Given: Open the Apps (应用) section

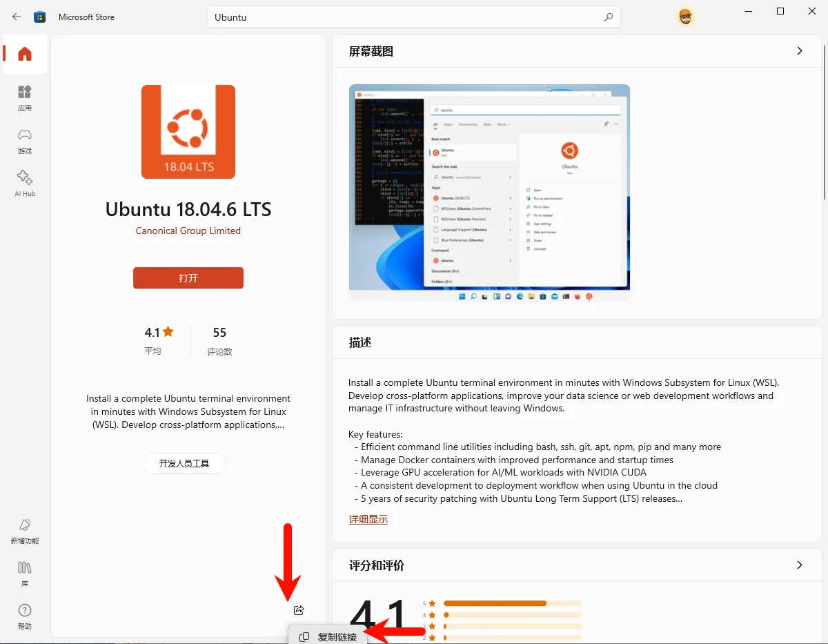Looking at the screenshot, I should (25, 98).
